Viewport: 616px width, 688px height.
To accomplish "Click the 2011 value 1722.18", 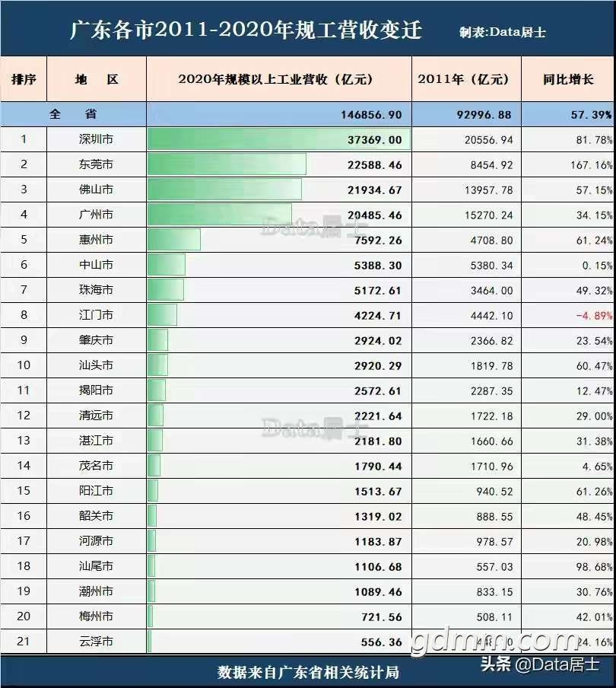I will point(491,416).
